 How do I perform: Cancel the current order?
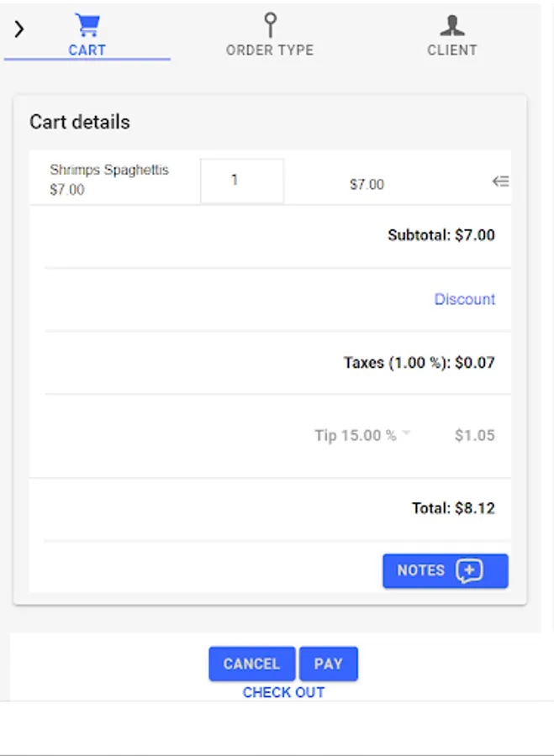coord(251,664)
